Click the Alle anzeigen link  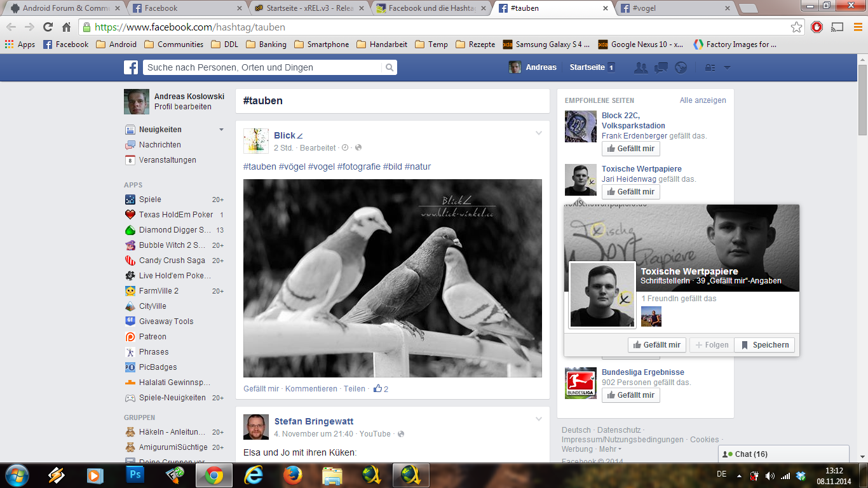702,100
